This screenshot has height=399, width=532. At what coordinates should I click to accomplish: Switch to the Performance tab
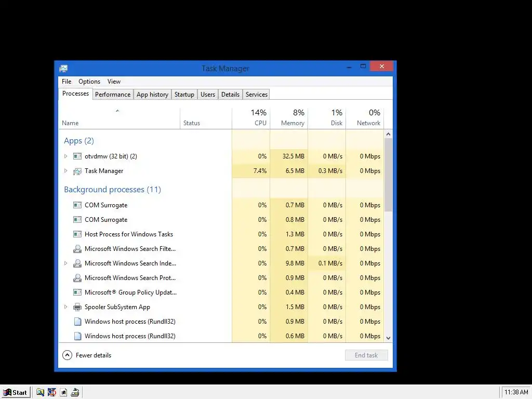(x=113, y=95)
